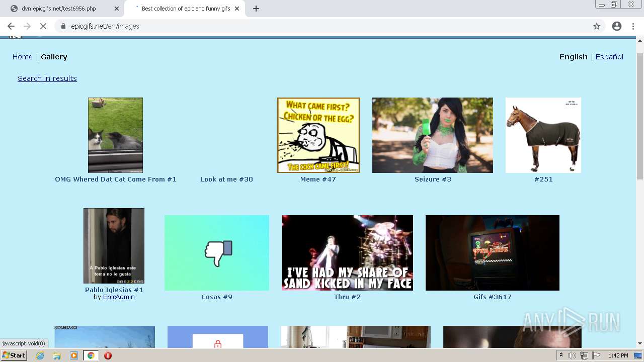
Task: Open Windows Explorer folder on taskbar
Action: 57,355
